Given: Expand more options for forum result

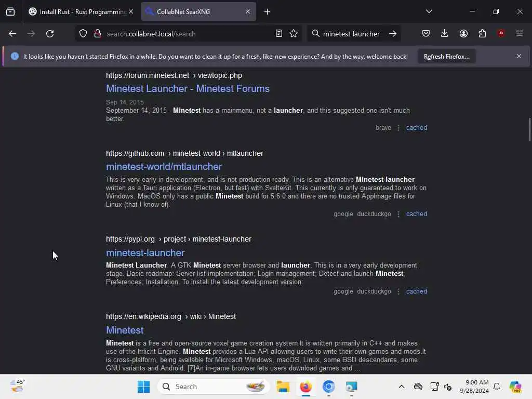Looking at the screenshot, I should (x=398, y=128).
